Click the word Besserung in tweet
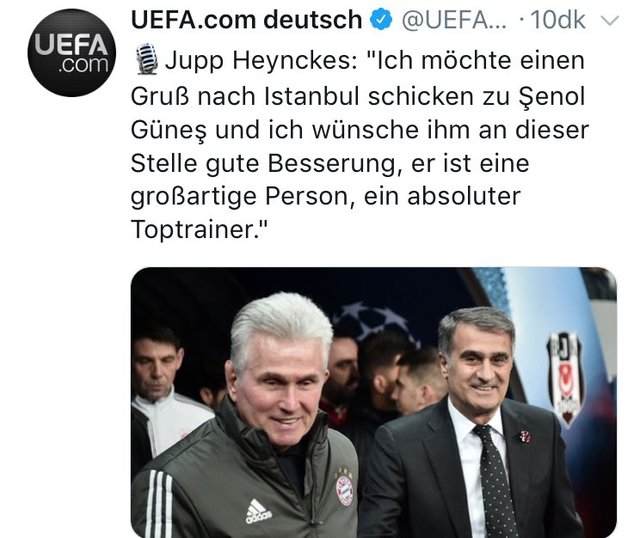Screen dimensions: 640x538 tap(332, 164)
